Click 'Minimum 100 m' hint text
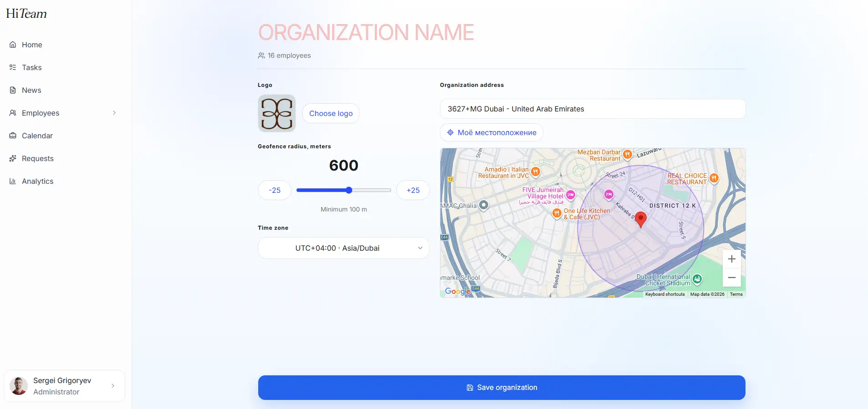The image size is (868, 409). tap(344, 209)
